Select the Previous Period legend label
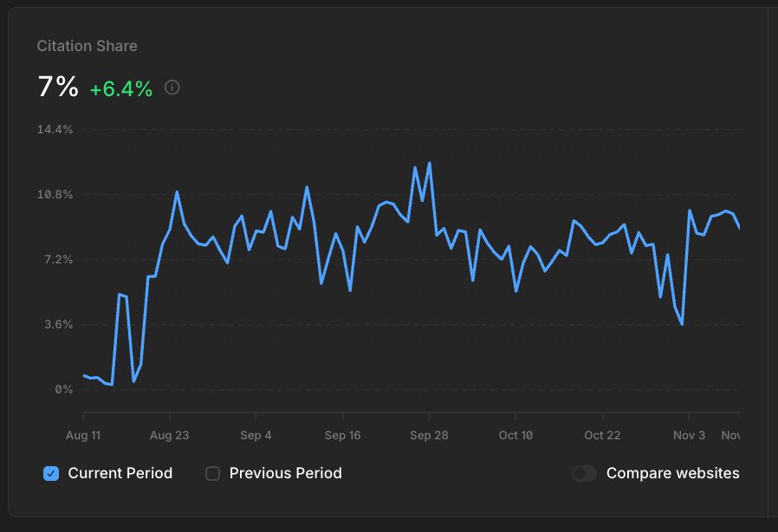 click(x=285, y=473)
